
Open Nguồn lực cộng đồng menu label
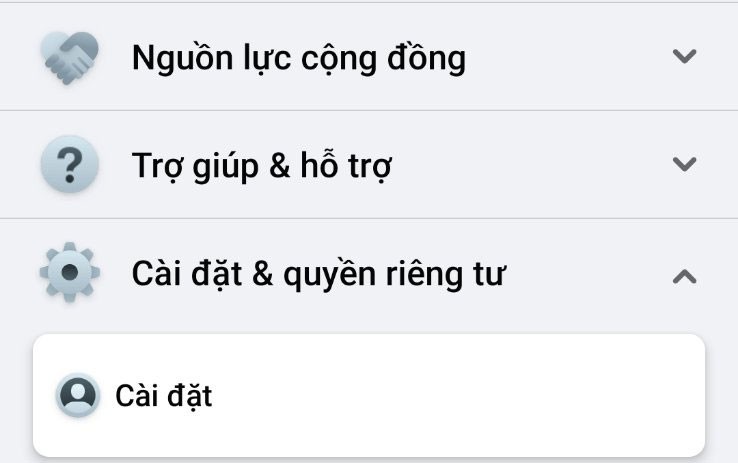299,58
